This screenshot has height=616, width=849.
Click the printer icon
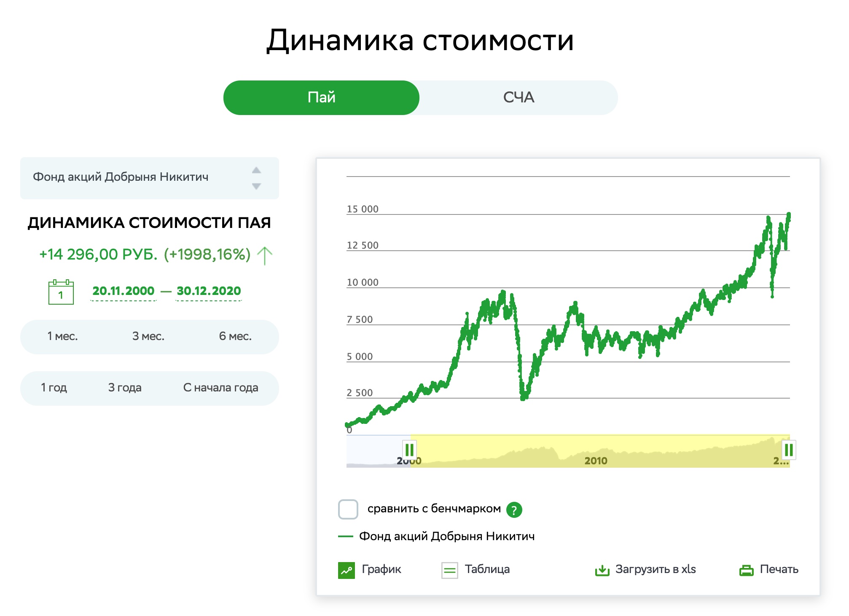click(746, 570)
